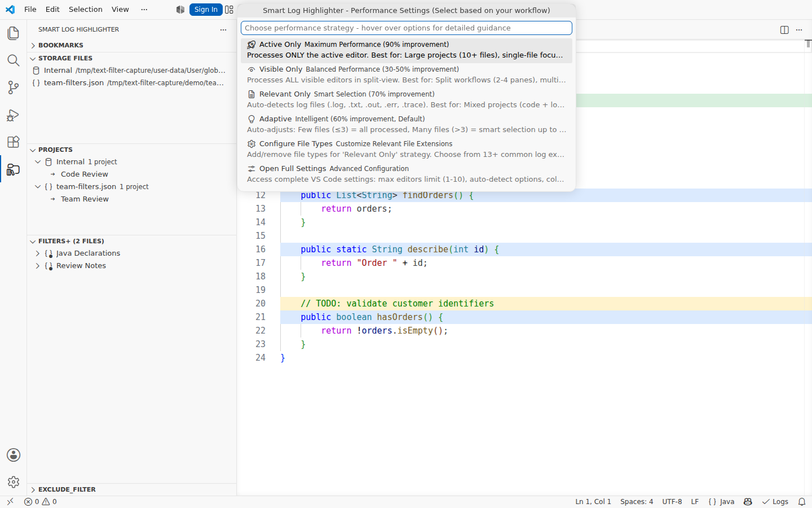
Task: Choose the Visible Only performance strategy
Action: coord(407,75)
